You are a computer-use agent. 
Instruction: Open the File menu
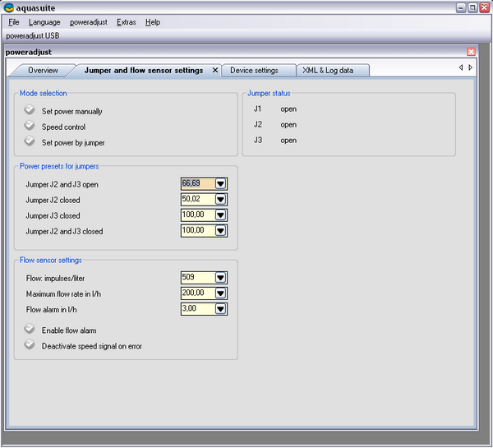coord(13,22)
